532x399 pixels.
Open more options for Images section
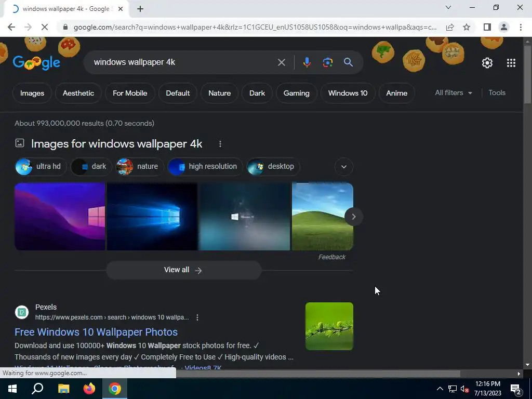point(220,144)
